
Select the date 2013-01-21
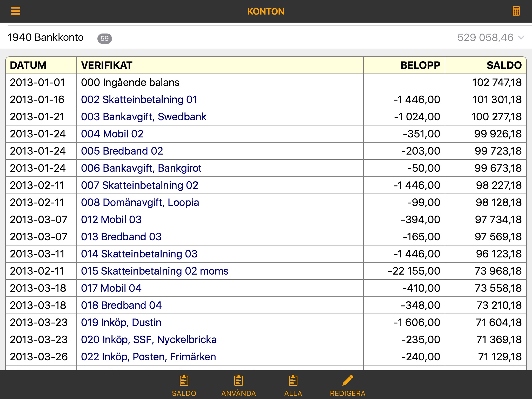point(37,117)
